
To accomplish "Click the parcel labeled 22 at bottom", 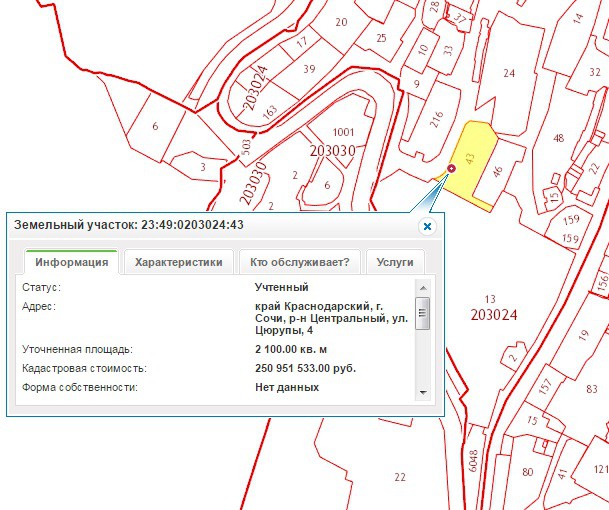I will coord(400,476).
